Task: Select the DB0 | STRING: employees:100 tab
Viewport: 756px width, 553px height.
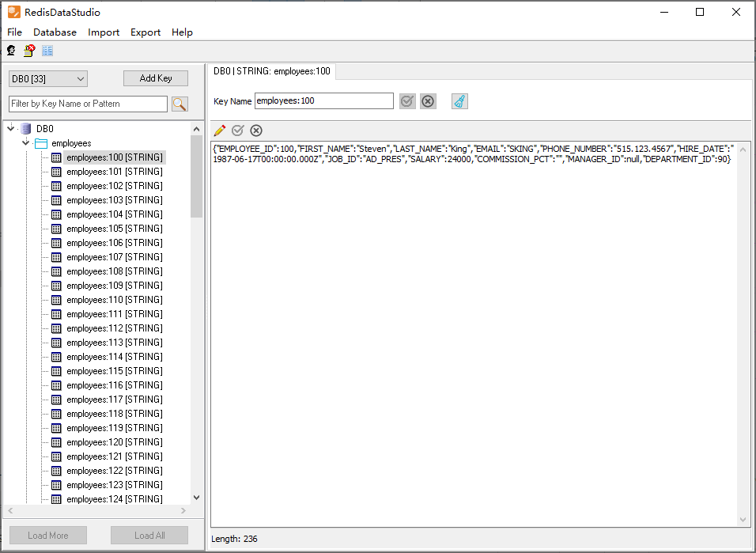Action: click(271, 71)
